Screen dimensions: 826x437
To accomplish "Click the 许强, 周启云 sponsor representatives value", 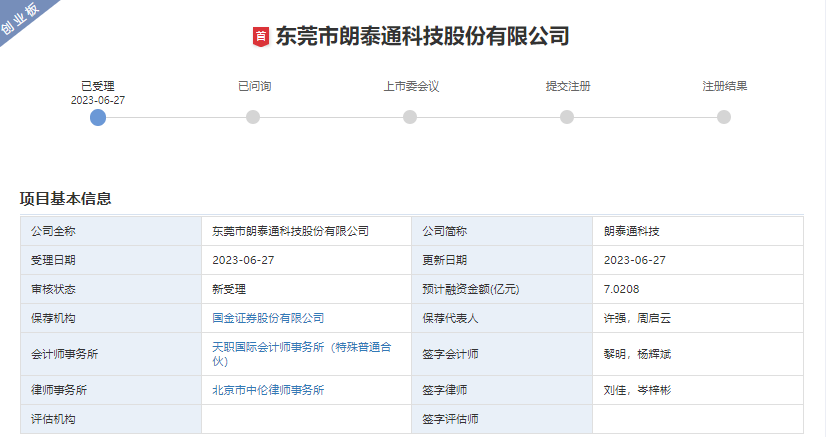I will tap(637, 318).
